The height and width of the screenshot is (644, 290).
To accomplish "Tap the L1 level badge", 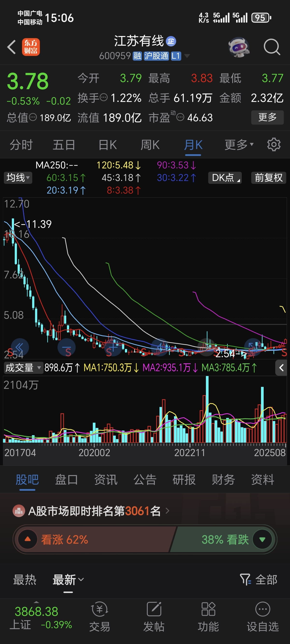I will (176, 56).
